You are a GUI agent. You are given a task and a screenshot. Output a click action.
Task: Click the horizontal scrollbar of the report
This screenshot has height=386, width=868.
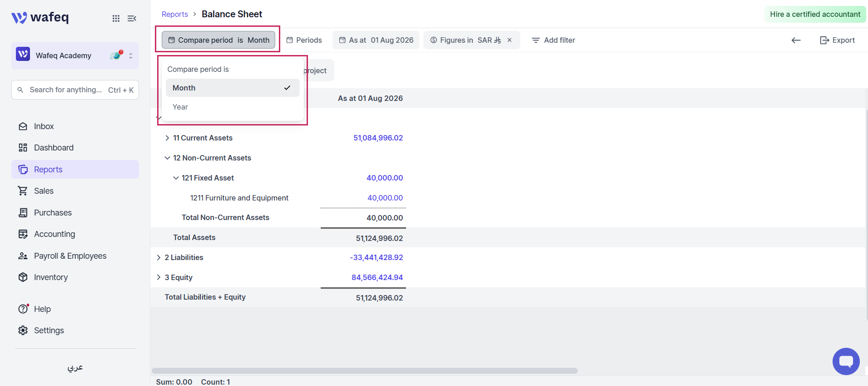click(x=365, y=371)
